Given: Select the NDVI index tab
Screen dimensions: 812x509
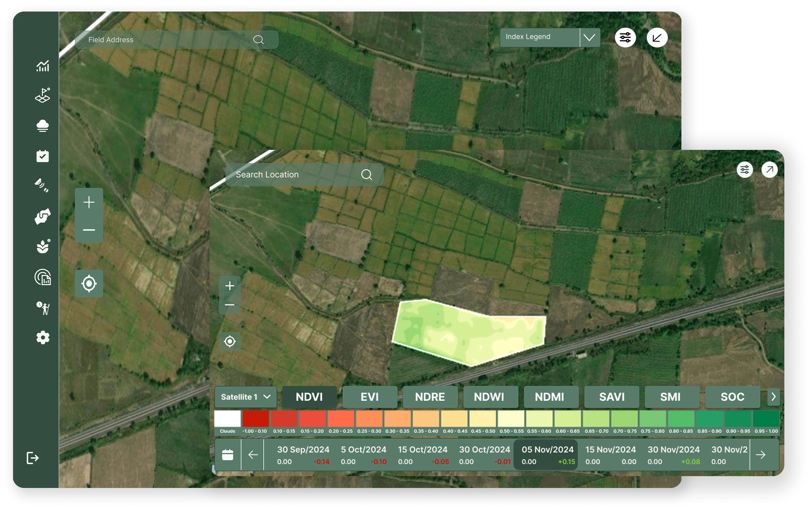Looking at the screenshot, I should (x=309, y=397).
